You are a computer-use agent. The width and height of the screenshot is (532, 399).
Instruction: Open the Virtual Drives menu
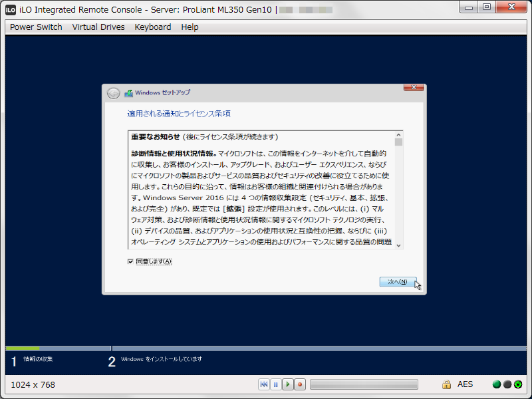pos(98,27)
